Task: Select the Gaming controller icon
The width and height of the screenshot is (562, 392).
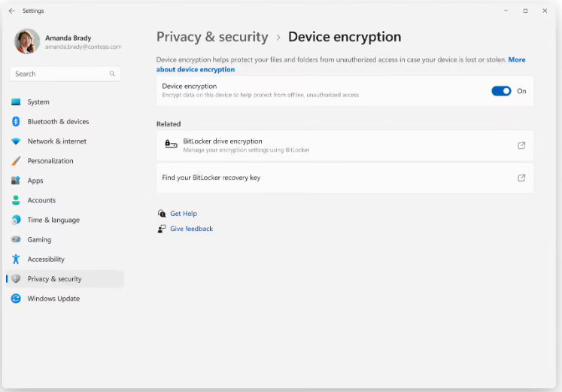Action: tap(16, 240)
